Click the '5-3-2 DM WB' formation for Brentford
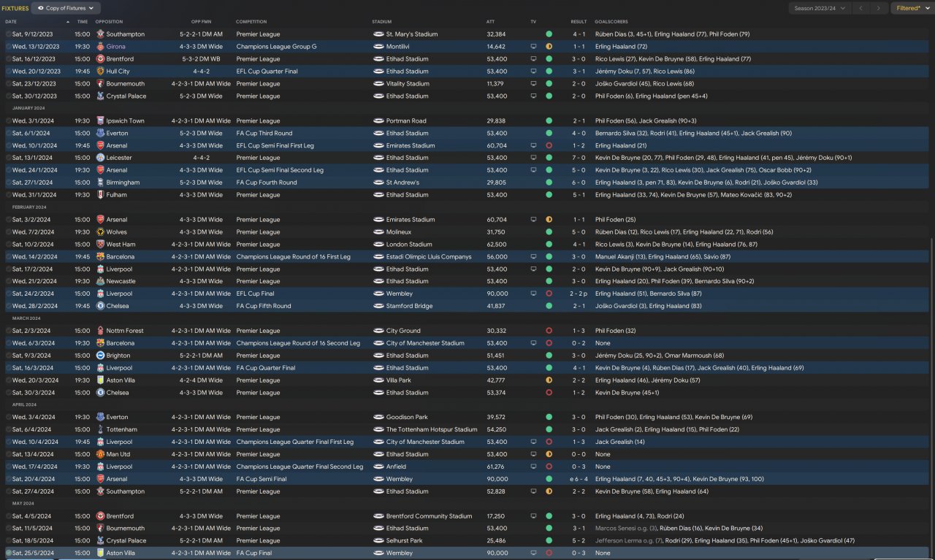The image size is (935, 560). click(200, 59)
